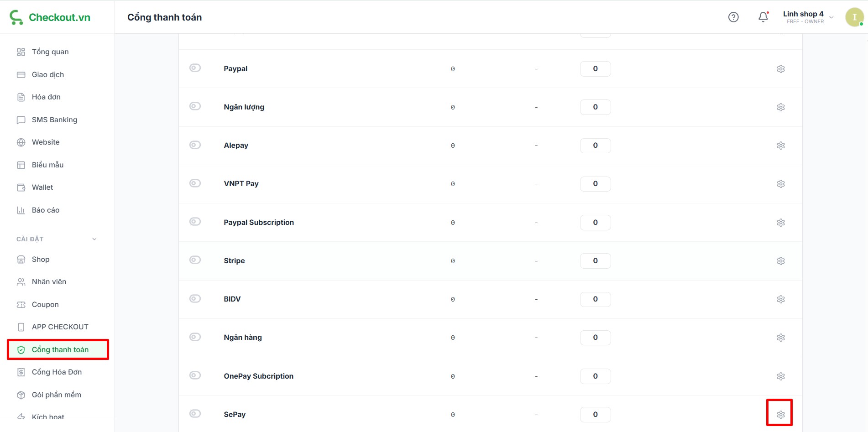The height and width of the screenshot is (432, 868).
Task: Open settings gear for Paypal gateway
Action: pyautogui.click(x=780, y=69)
